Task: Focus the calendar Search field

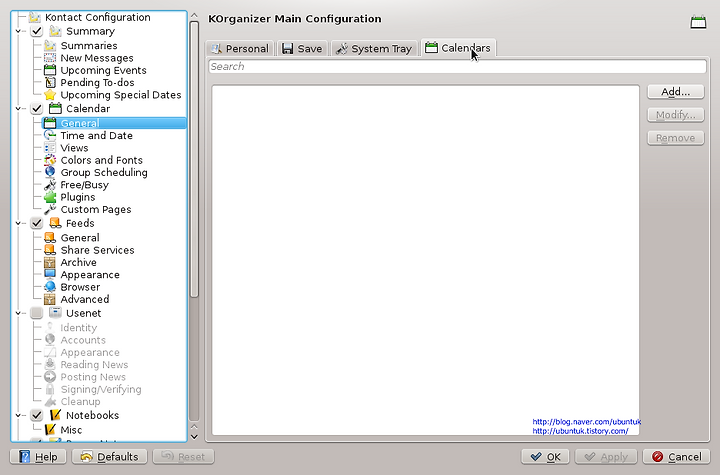Action: [457, 67]
